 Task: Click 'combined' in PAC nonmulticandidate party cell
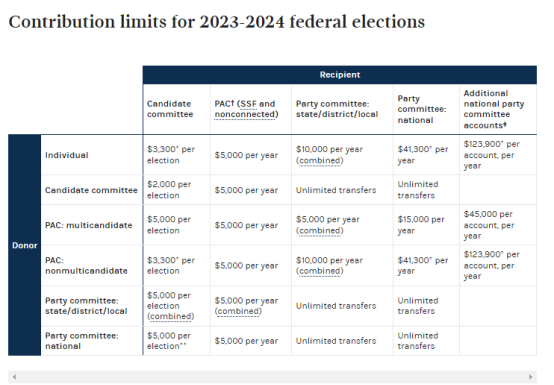click(x=319, y=271)
